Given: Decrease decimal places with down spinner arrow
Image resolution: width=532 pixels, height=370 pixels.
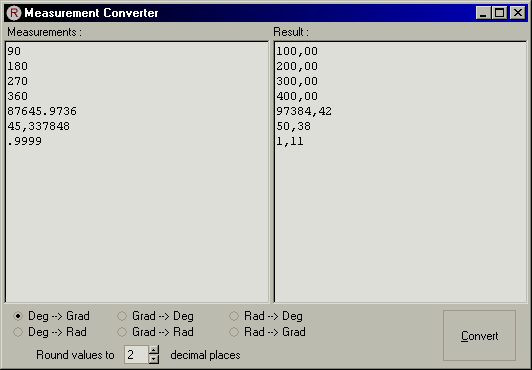Looking at the screenshot, I should pos(154,359).
